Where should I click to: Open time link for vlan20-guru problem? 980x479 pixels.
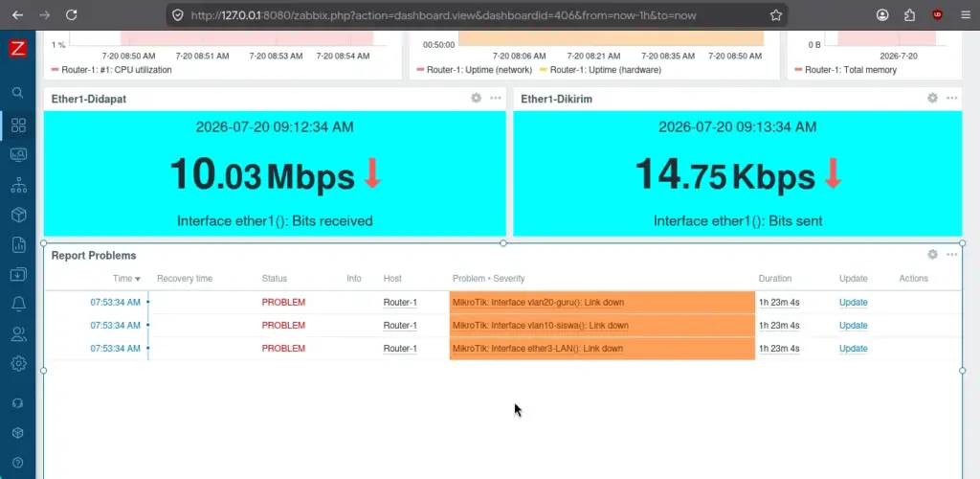[x=115, y=302]
